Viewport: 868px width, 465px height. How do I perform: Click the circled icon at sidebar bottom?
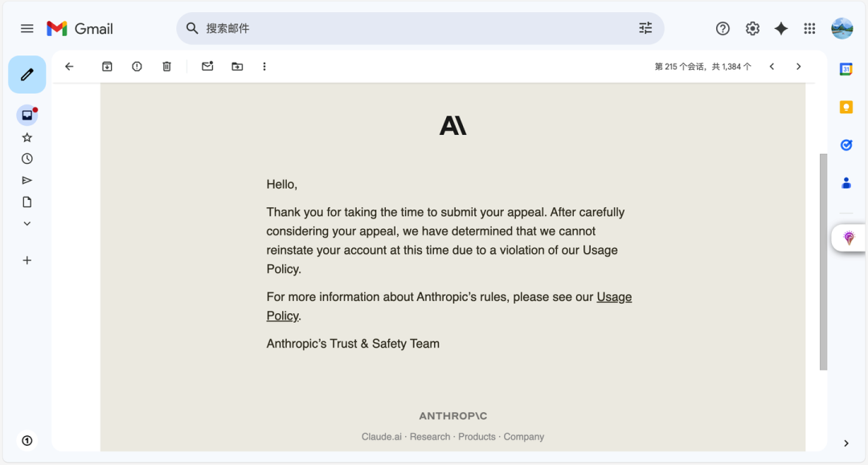pyautogui.click(x=27, y=441)
